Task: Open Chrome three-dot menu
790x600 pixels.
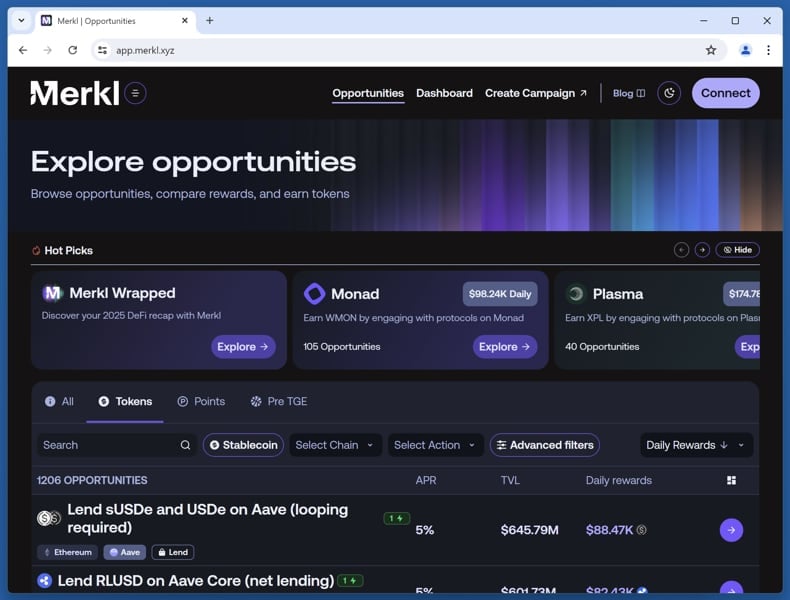Action: click(768, 50)
